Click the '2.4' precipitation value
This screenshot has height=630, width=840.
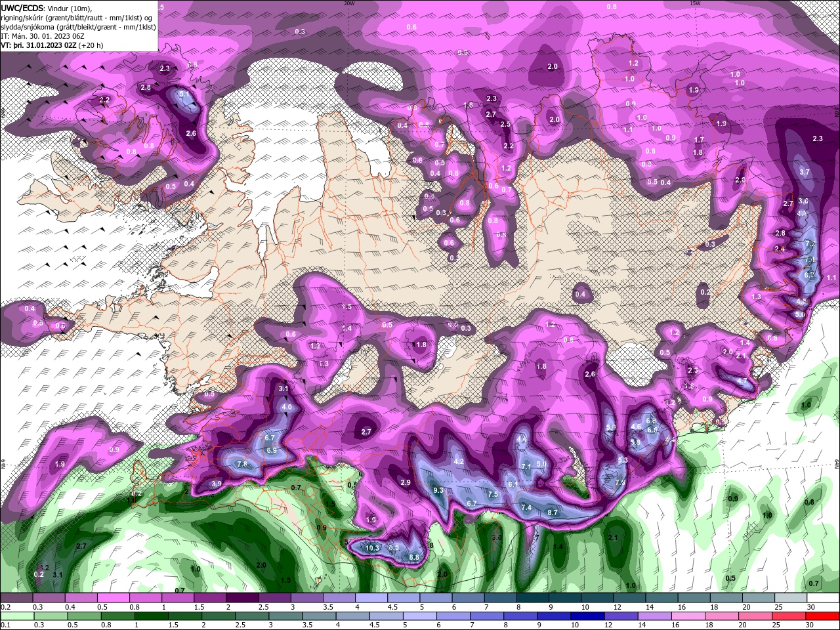[780, 249]
